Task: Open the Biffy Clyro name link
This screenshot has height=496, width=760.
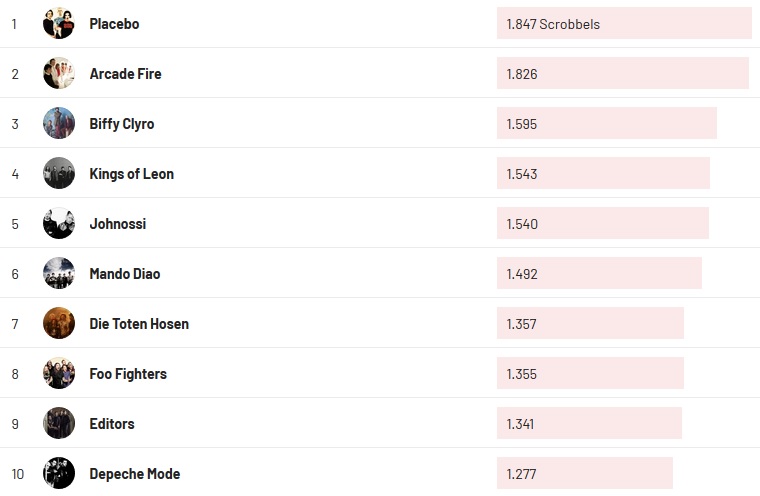Action: pos(121,124)
